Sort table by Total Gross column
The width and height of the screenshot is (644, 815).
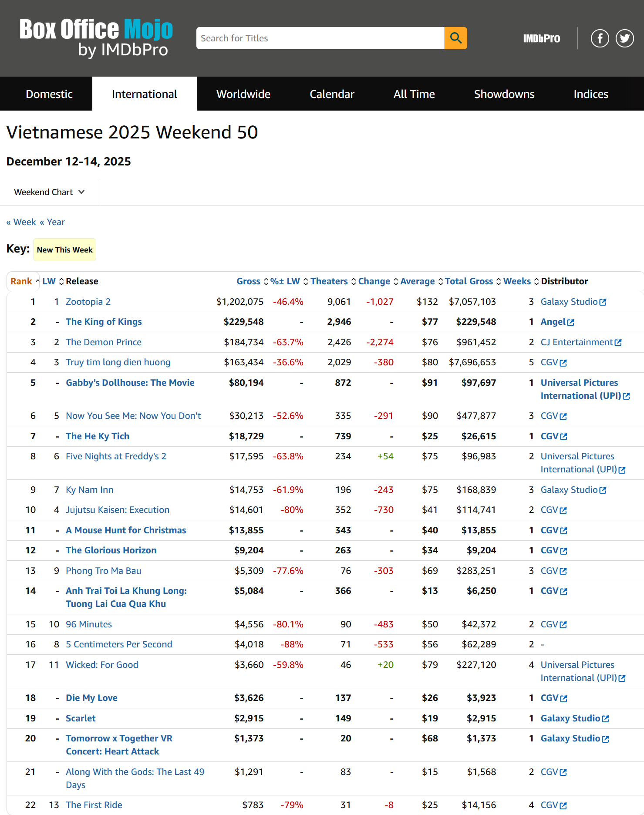tap(469, 281)
